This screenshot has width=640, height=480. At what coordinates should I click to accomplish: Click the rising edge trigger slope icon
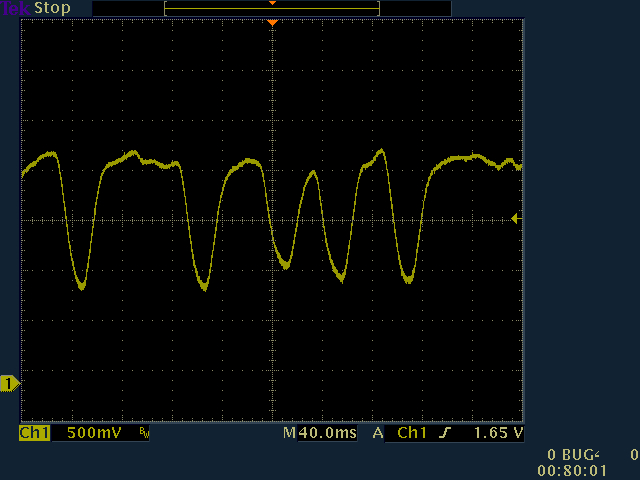coord(445,433)
